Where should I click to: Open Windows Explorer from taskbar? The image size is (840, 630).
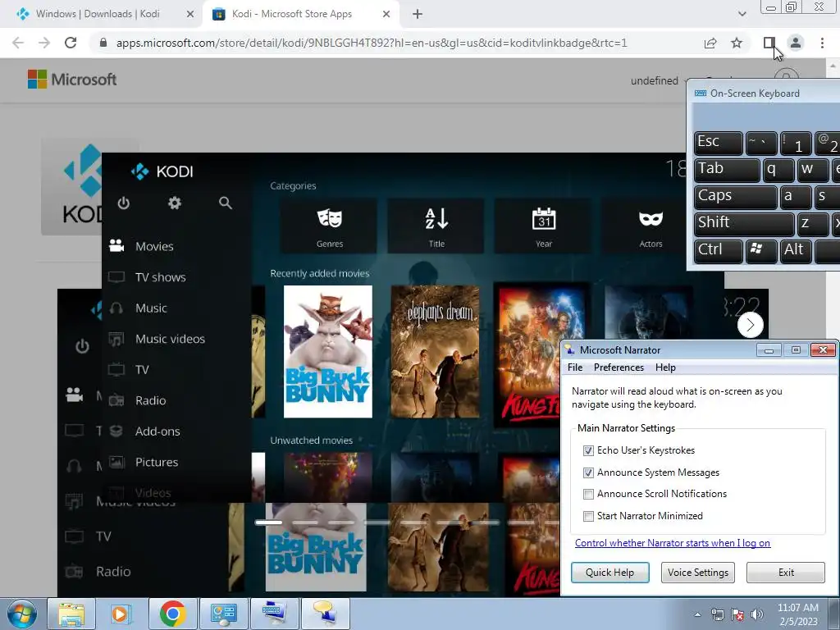pyautogui.click(x=71, y=614)
